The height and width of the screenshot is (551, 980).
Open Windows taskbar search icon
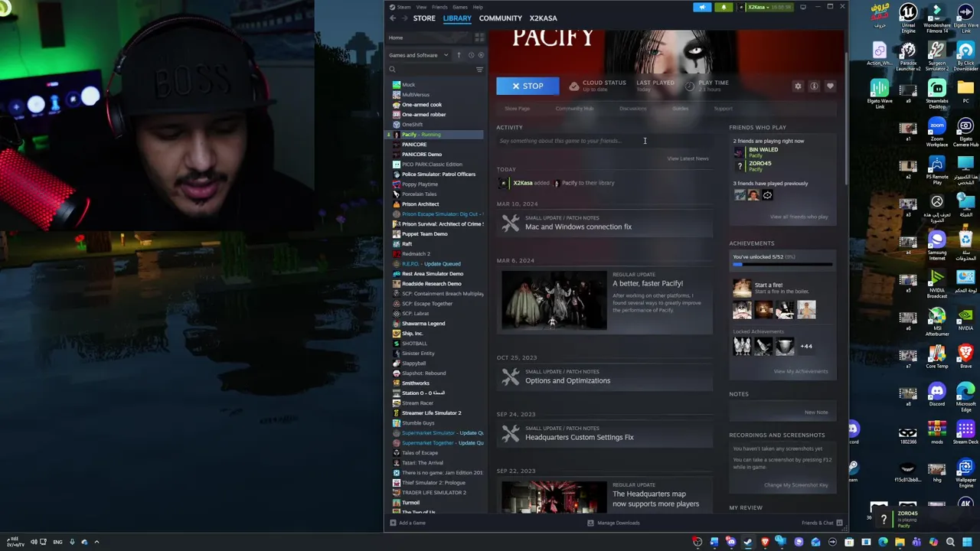coord(950,542)
